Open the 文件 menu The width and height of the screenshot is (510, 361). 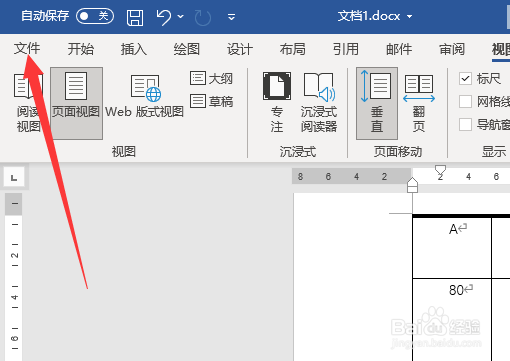(x=27, y=49)
